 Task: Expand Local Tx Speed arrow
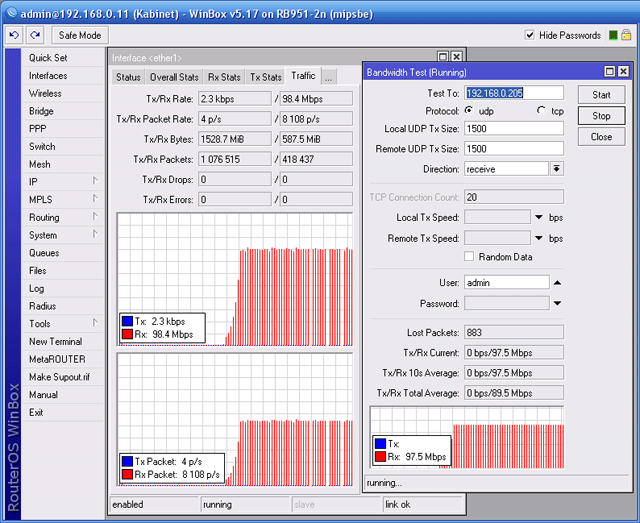click(539, 217)
